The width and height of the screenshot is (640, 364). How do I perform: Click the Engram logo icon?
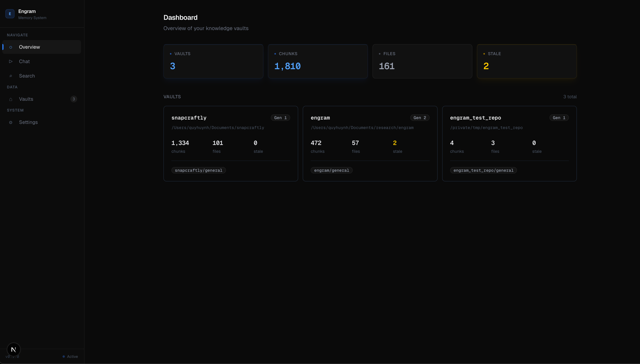tap(10, 13)
